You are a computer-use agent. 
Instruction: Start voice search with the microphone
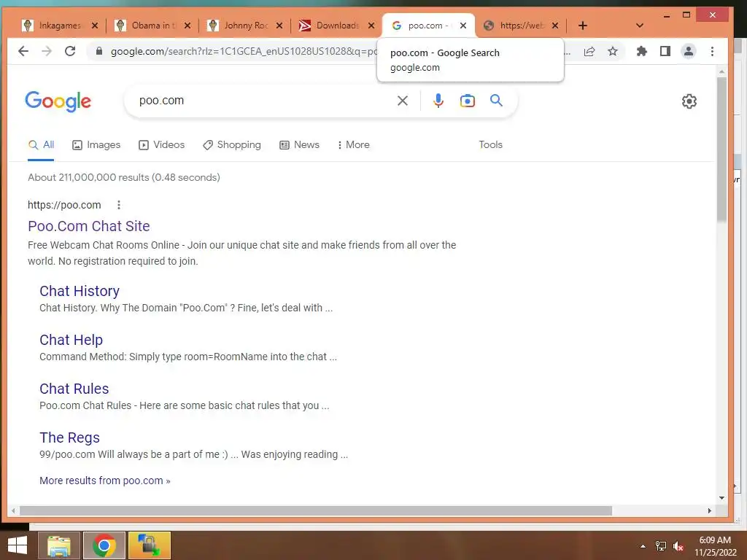pyautogui.click(x=438, y=101)
